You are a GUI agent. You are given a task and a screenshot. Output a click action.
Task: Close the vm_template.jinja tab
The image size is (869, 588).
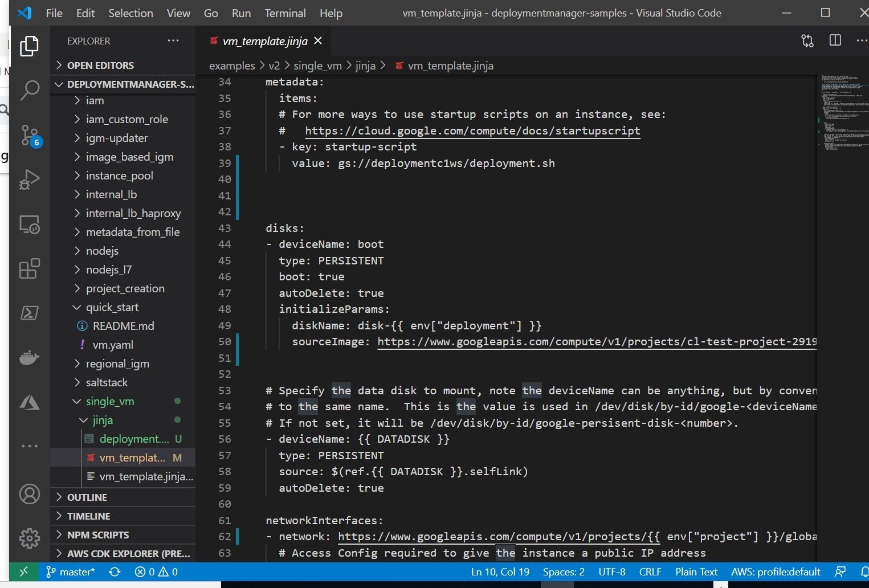click(318, 40)
